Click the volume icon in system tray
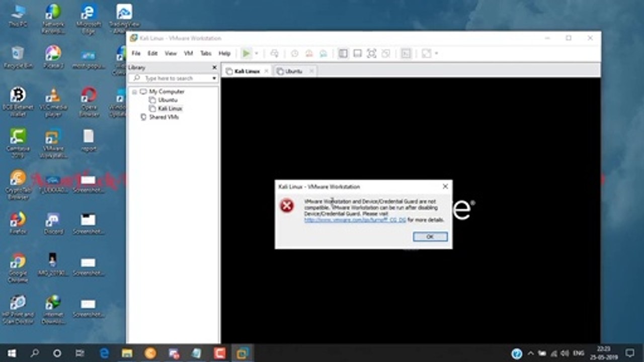The width and height of the screenshot is (644, 362). click(x=566, y=353)
